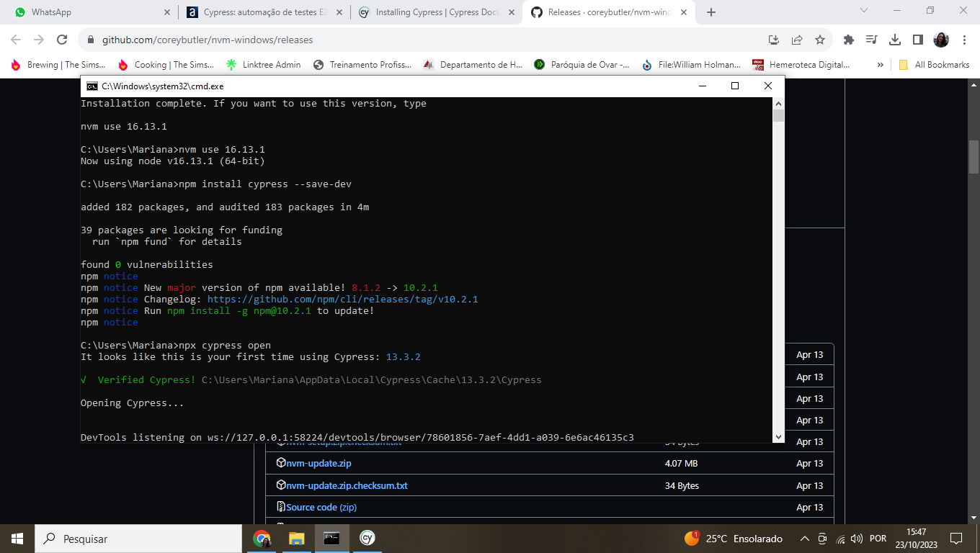Image resolution: width=980 pixels, height=553 pixels.
Task: Open the Hemeroteca Digital bookmark
Action: 802,65
